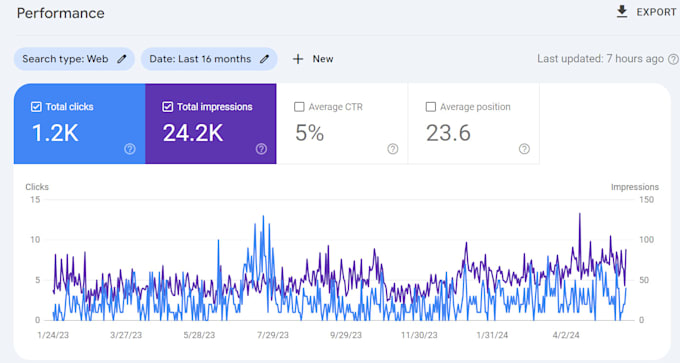Open help icon on Average CTR card
The width and height of the screenshot is (680, 363).
point(392,149)
